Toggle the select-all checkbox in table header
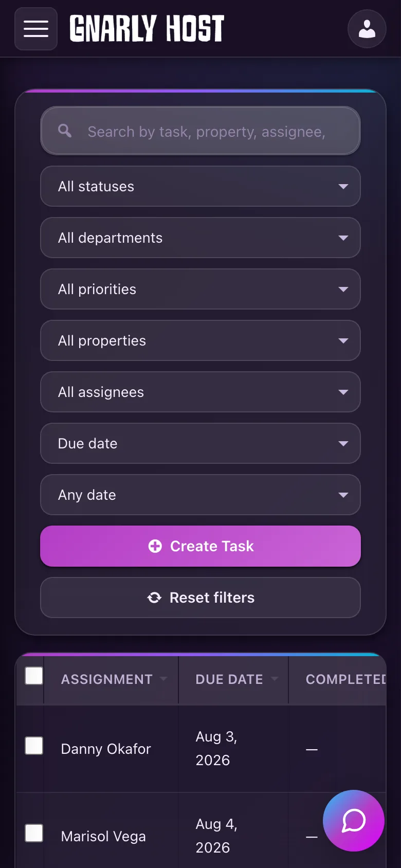 click(x=34, y=676)
